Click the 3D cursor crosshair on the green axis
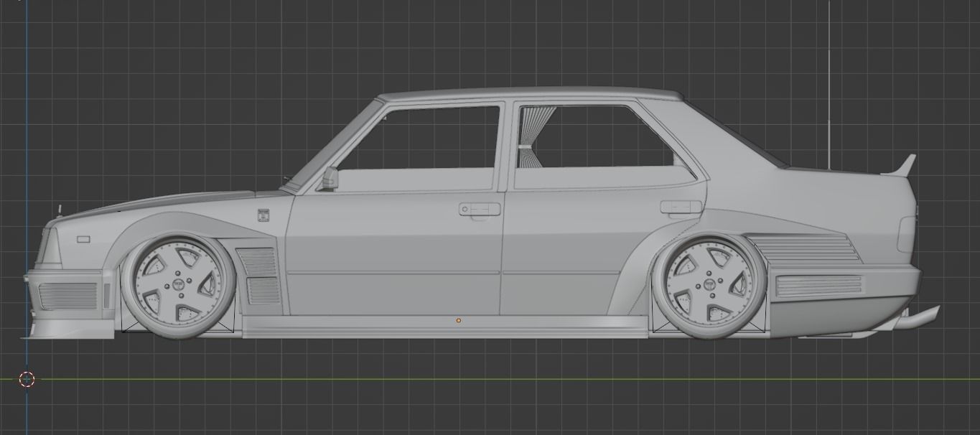Viewport: 980px width, 435px height. pyautogui.click(x=27, y=379)
